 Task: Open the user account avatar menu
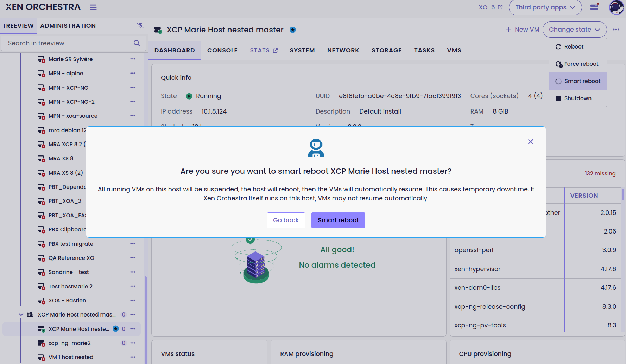(x=616, y=7)
